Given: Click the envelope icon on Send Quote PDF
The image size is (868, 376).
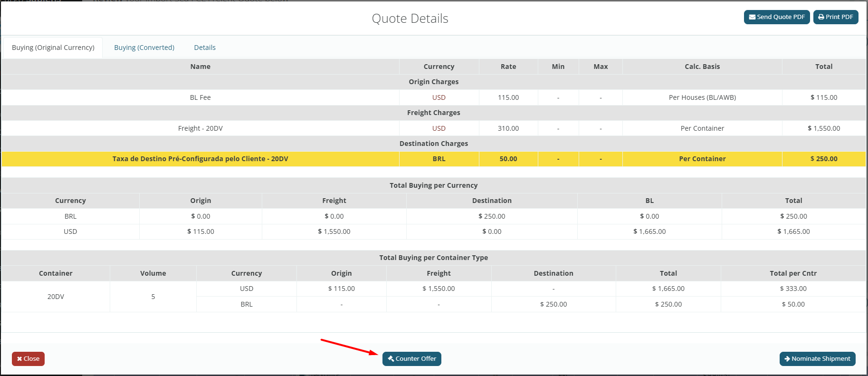Looking at the screenshot, I should (752, 17).
